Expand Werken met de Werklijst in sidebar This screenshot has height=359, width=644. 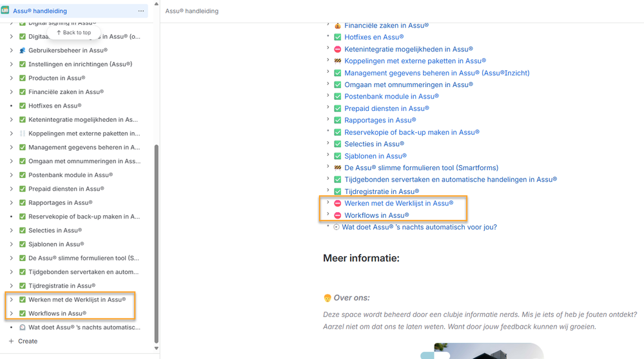(x=12, y=300)
